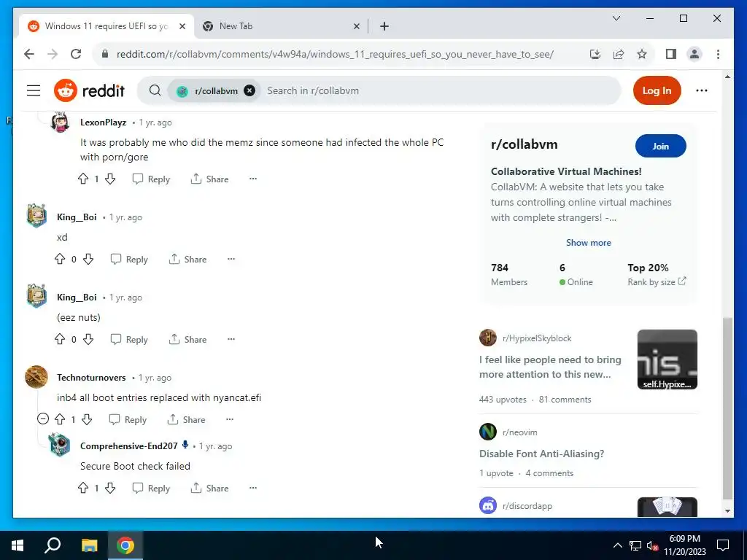The height and width of the screenshot is (560, 747).
Task: Open Chrome side panel
Action: tap(671, 54)
